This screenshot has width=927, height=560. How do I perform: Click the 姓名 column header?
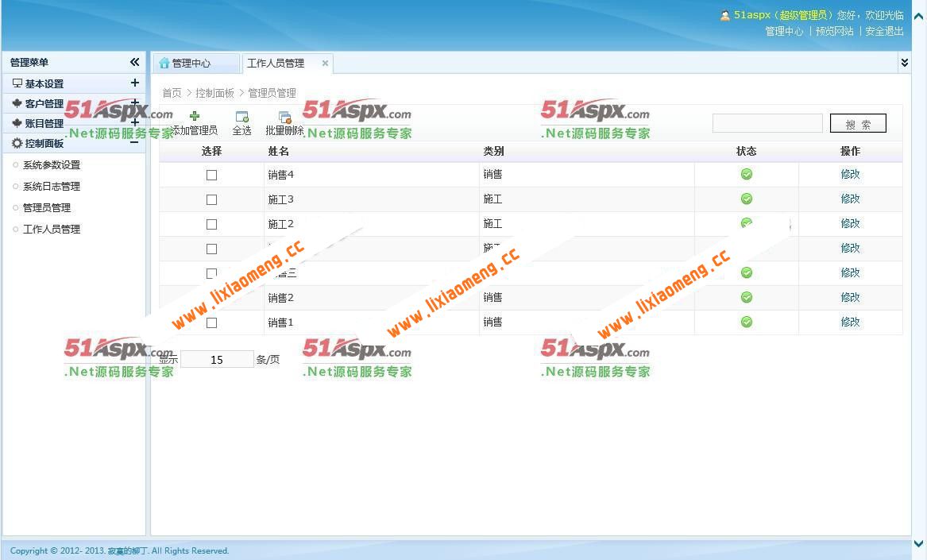(x=279, y=152)
